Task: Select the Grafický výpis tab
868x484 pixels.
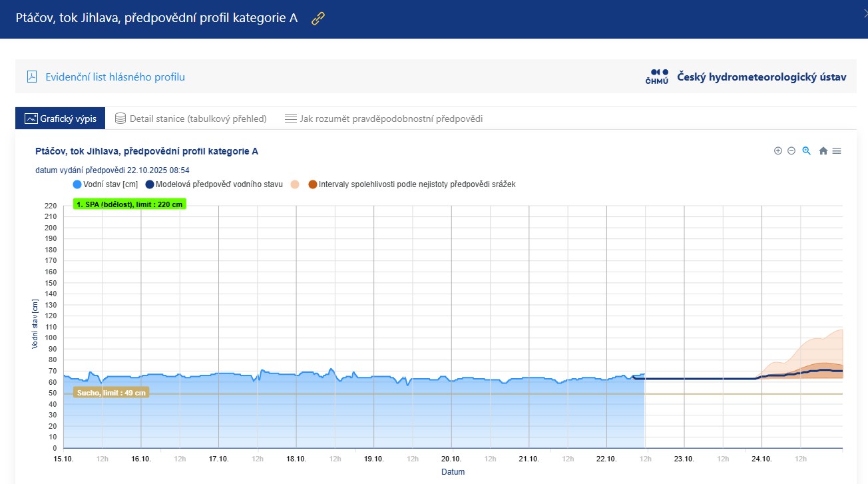Action: 61,119
